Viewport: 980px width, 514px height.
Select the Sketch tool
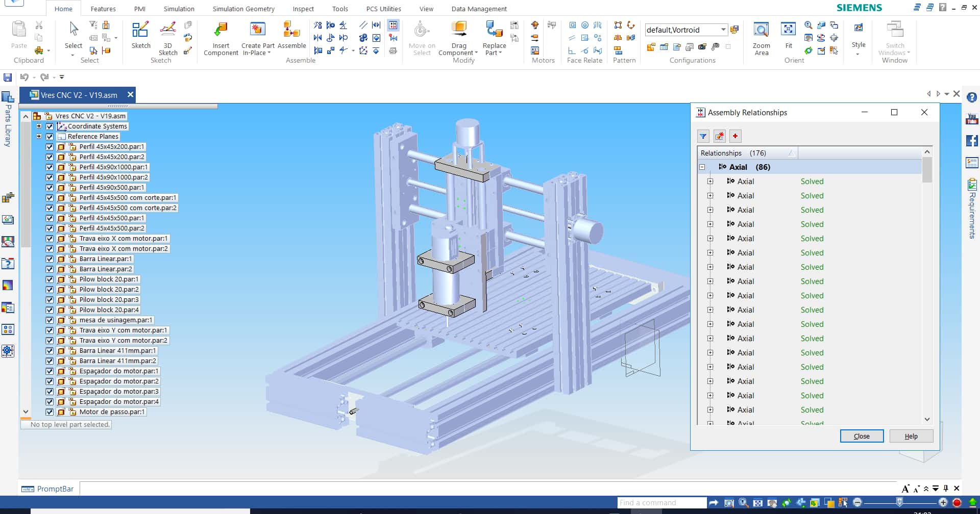tap(140, 31)
